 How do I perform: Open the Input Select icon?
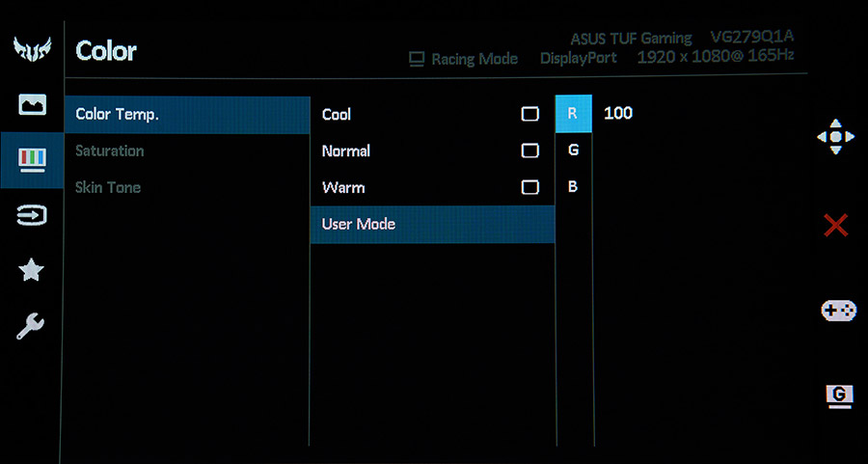tap(32, 215)
